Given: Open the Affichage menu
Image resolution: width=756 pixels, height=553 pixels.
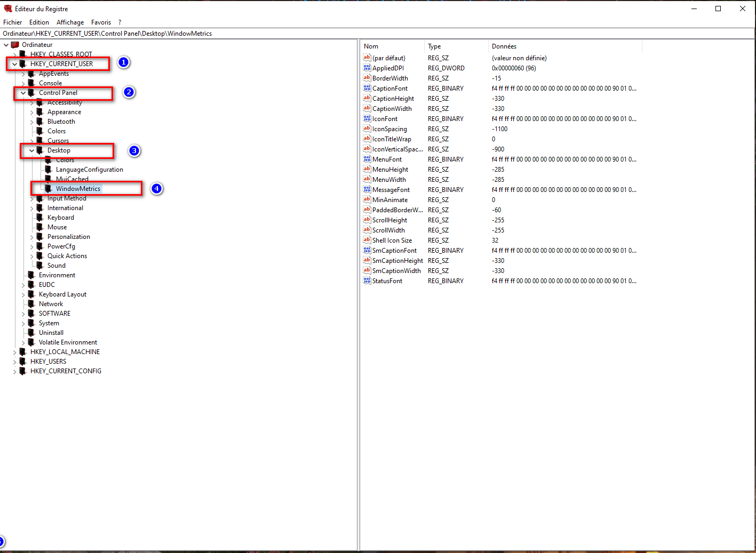Looking at the screenshot, I should [x=70, y=22].
